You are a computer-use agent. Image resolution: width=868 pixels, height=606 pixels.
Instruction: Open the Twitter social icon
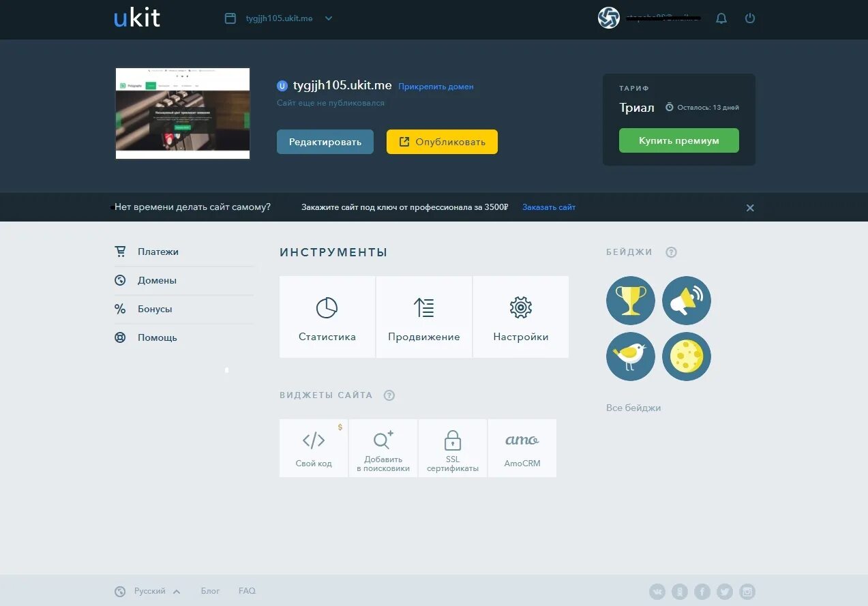tap(725, 592)
